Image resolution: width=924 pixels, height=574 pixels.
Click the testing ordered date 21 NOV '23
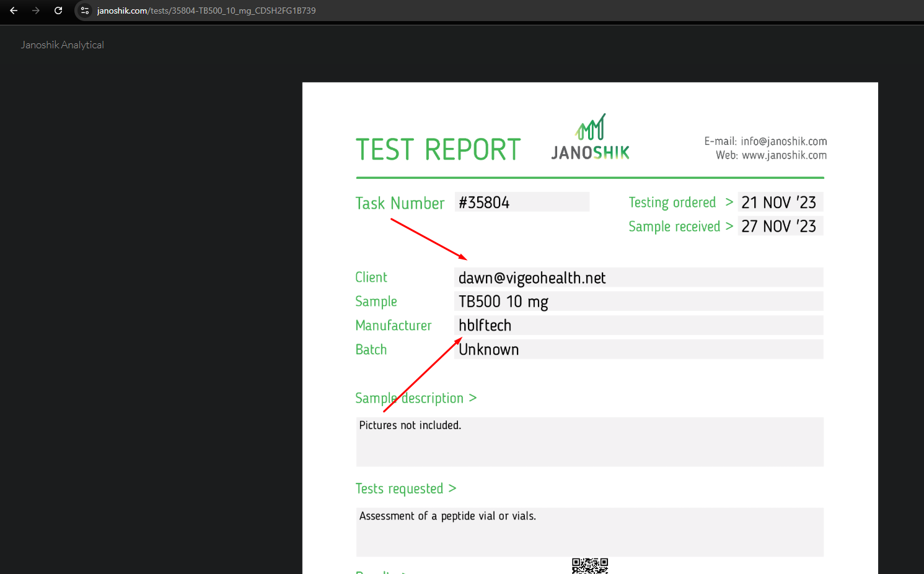(779, 202)
